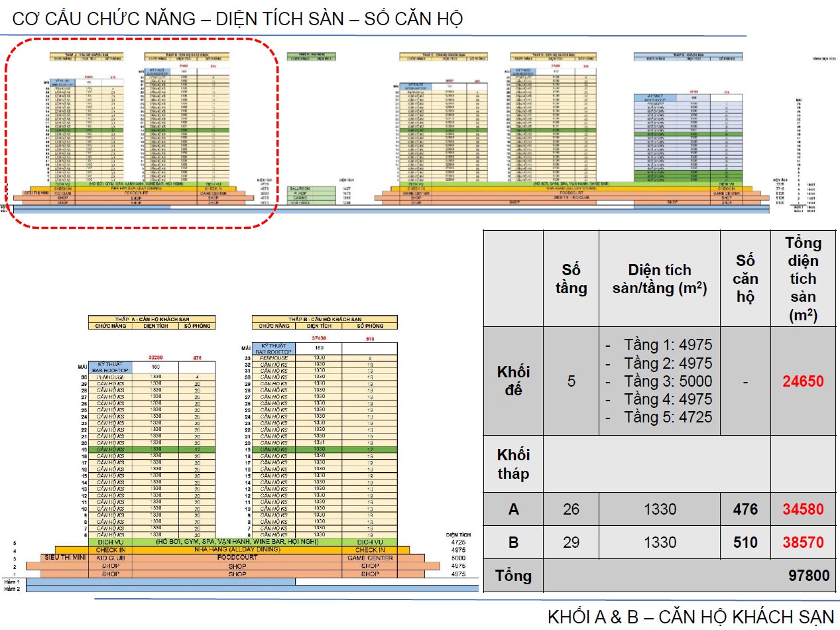840x630 pixels.
Task: Click the Diện tích sàn/tầng header cell
Action: click(x=659, y=279)
